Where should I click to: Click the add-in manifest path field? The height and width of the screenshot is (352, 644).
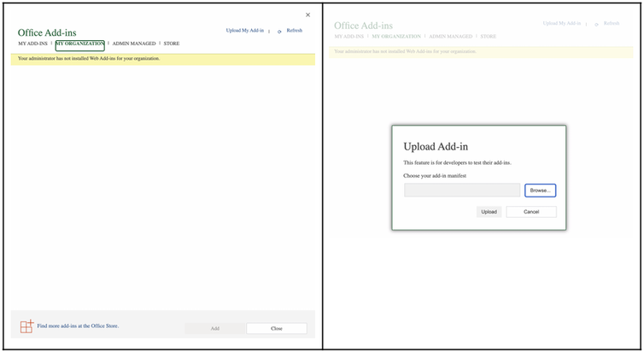[461, 191]
